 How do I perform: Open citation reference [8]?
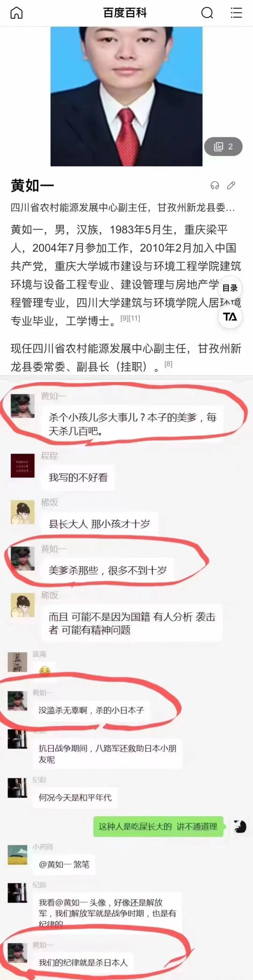168,364
